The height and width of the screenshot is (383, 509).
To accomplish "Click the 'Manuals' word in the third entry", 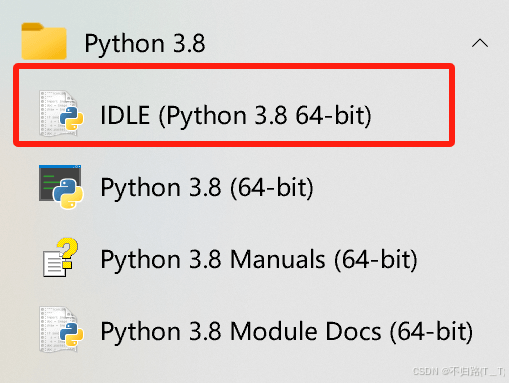I will [277, 259].
